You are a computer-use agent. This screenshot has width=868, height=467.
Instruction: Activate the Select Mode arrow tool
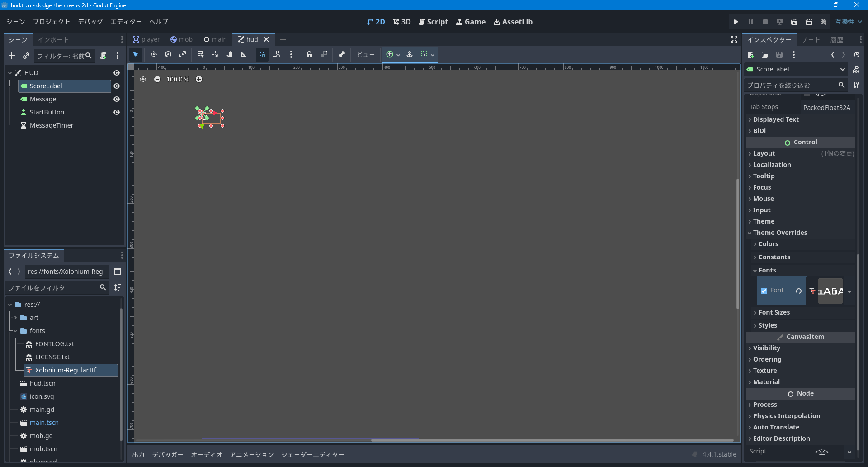[x=136, y=55]
